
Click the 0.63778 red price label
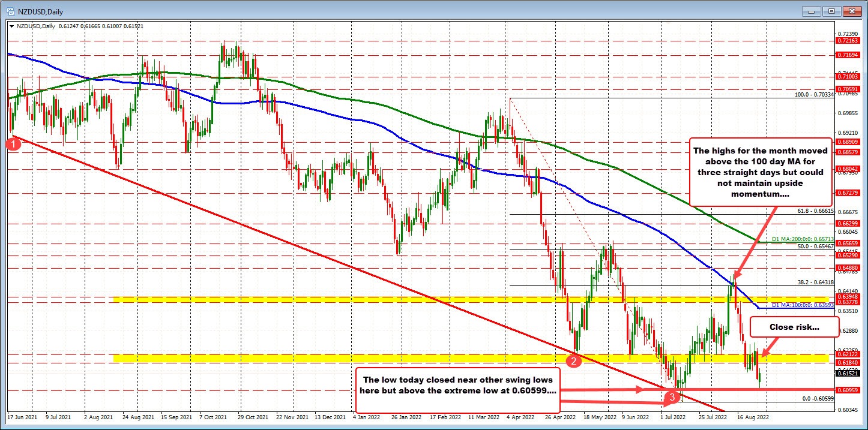pos(846,302)
